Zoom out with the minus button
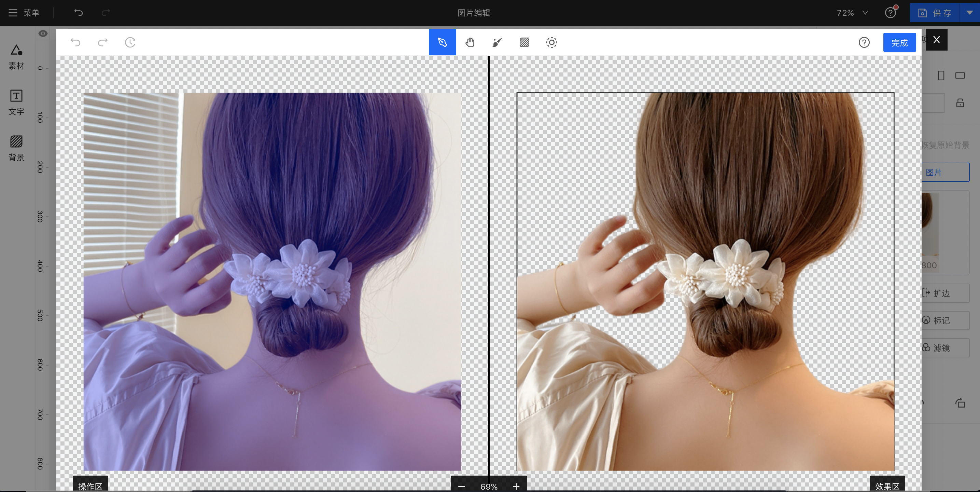 [461, 486]
